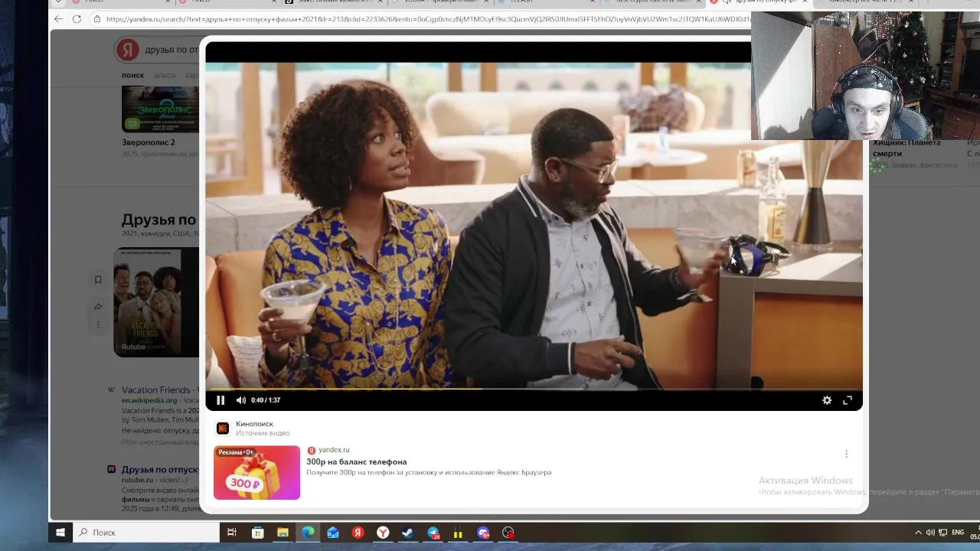Click the Windows taskbar search box 'Поиск'
Viewport: 980px width, 551px height.
coord(145,533)
